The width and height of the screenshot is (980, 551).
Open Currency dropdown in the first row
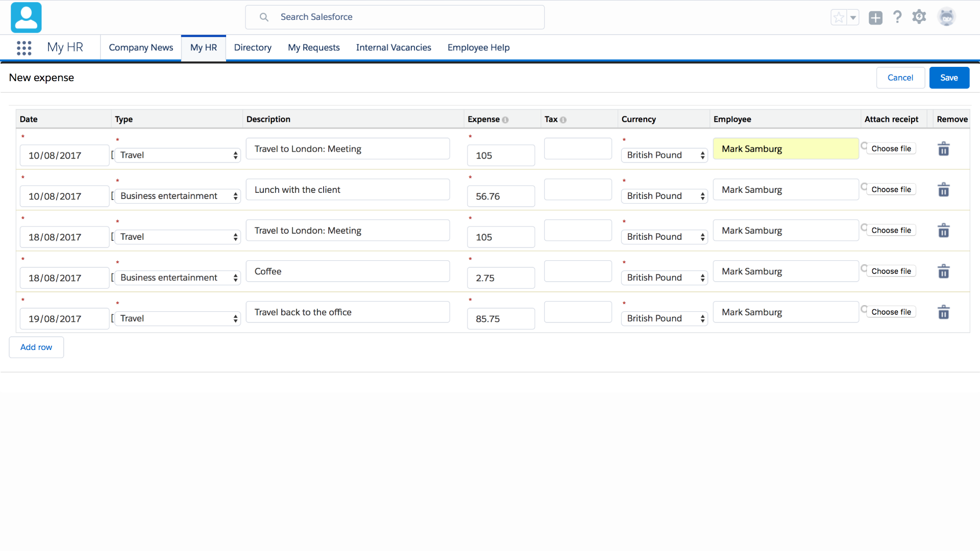click(664, 155)
